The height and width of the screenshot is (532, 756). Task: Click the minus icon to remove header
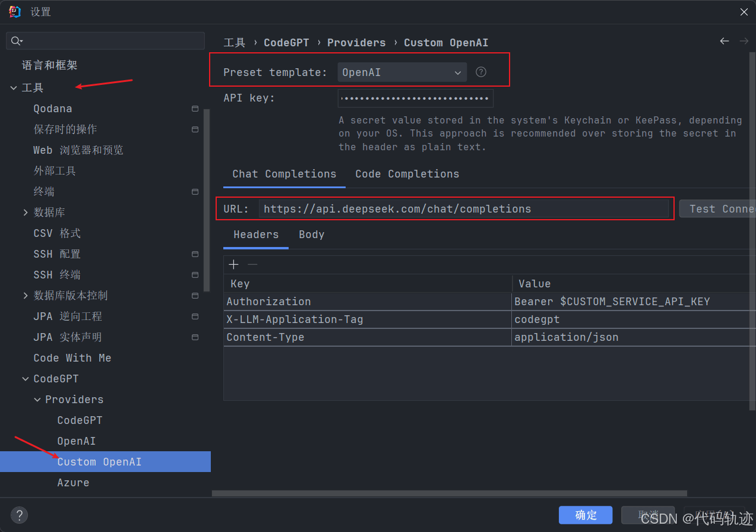[252, 264]
